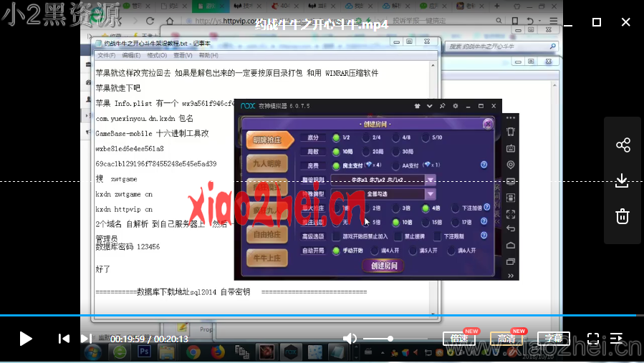Select 满5人开 auto start option
Image resolution: width=644 pixels, height=363 pixels.
(413, 251)
